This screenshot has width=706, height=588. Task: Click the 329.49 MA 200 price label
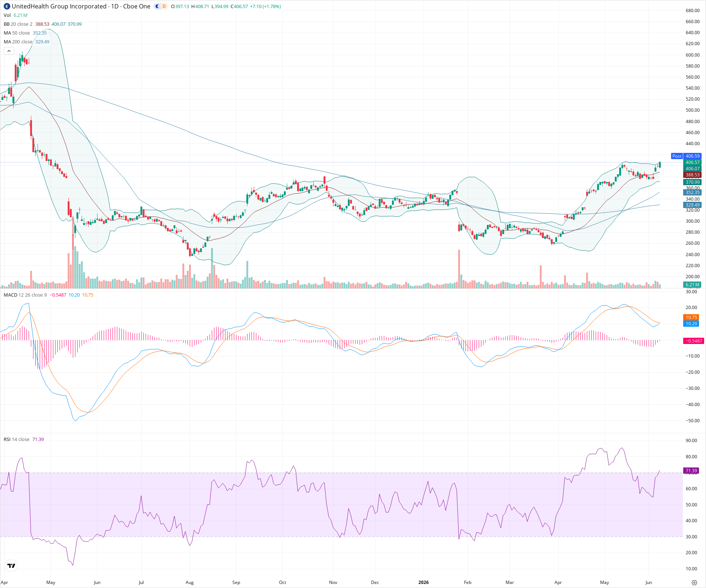(692, 205)
